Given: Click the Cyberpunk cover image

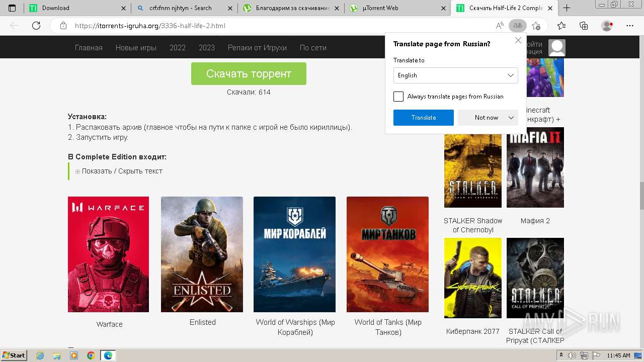Looking at the screenshot, I should [x=473, y=278].
